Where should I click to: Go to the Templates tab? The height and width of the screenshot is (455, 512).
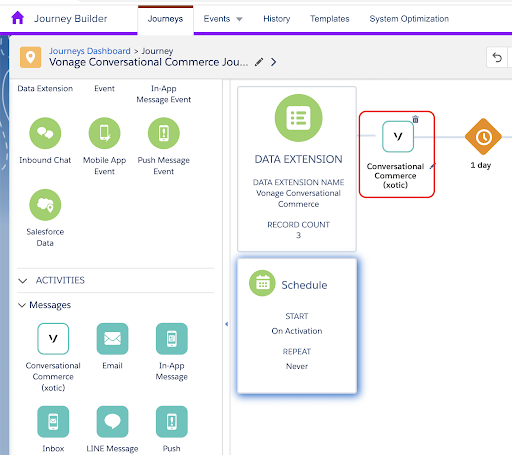(330, 19)
